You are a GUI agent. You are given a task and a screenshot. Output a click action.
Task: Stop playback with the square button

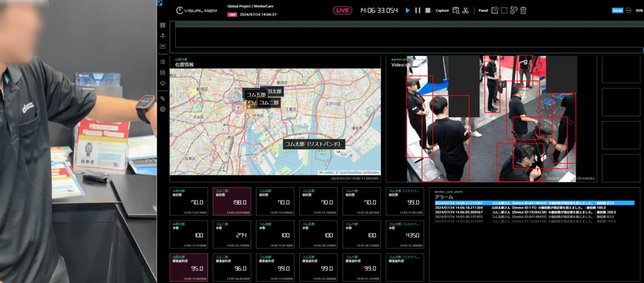(x=428, y=10)
